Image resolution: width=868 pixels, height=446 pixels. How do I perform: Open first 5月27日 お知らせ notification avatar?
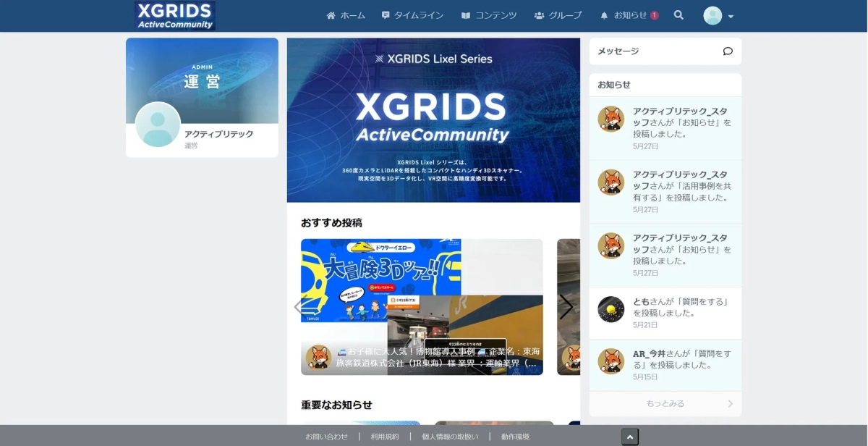tap(611, 119)
